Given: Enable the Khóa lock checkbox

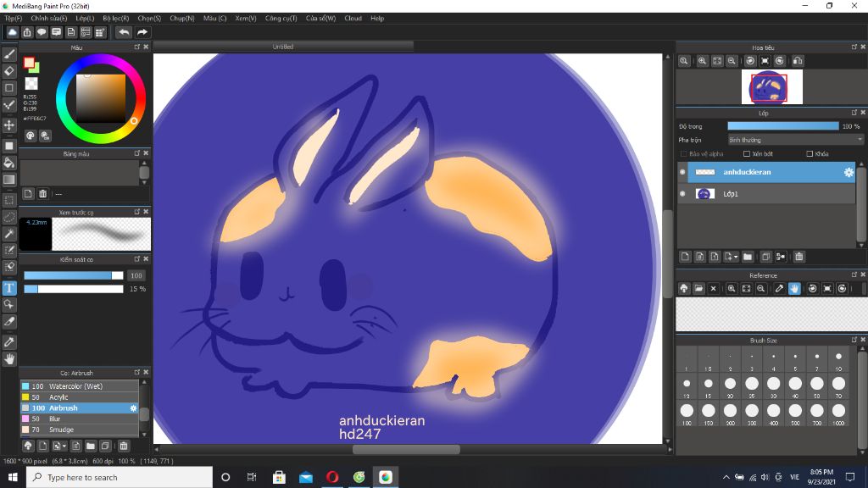Looking at the screenshot, I should click(x=810, y=154).
